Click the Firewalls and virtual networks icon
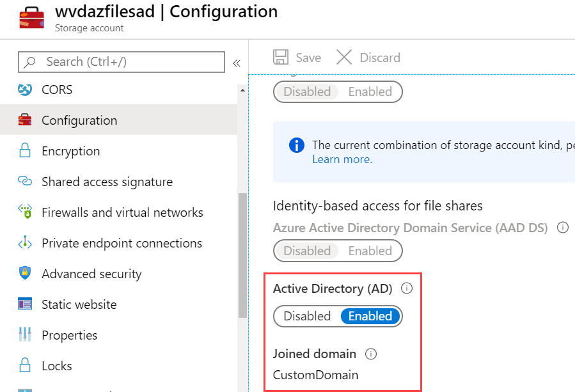 coord(25,212)
